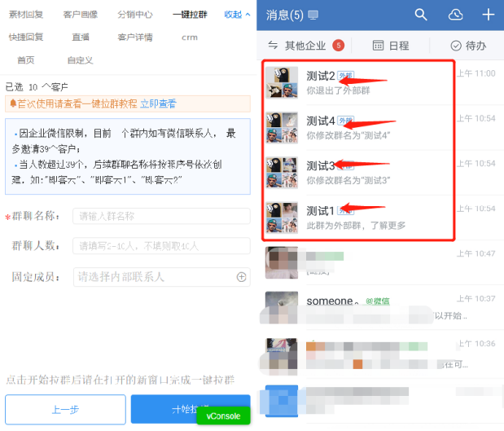This screenshot has width=504, height=431.
Task: Click the switch arrows icon beside 其他企业
Action: click(273, 46)
